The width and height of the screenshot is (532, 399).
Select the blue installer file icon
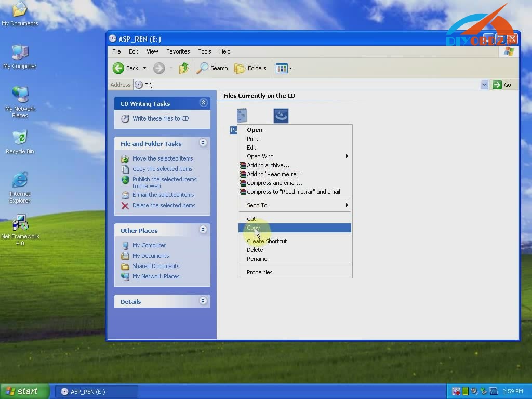281,116
